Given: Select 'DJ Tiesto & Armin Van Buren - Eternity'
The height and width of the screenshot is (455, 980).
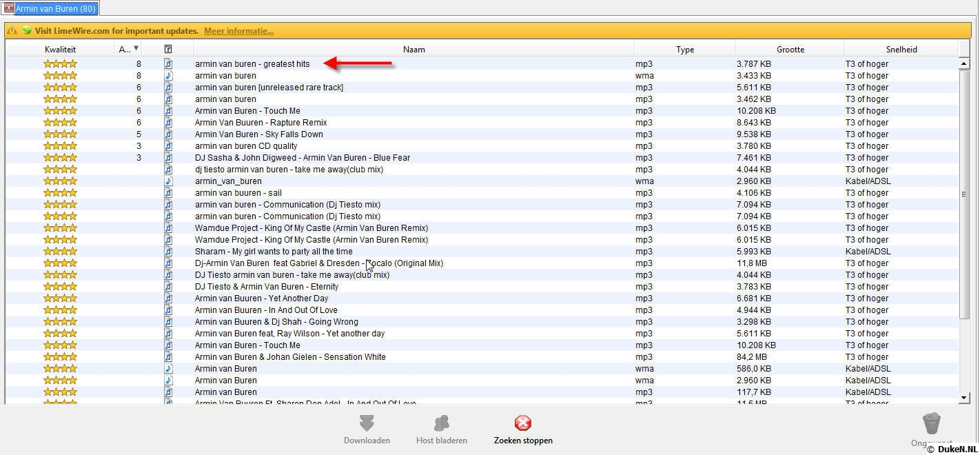Looking at the screenshot, I should tap(267, 287).
